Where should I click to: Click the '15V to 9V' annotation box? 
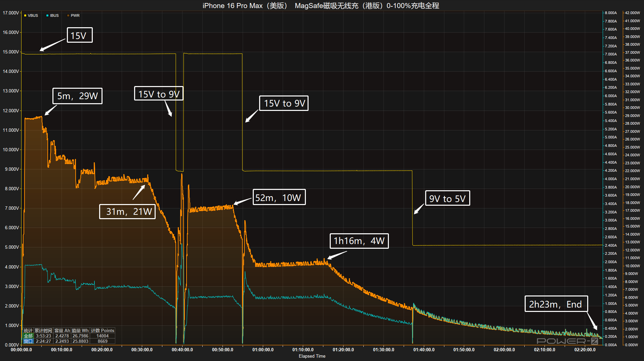point(159,94)
